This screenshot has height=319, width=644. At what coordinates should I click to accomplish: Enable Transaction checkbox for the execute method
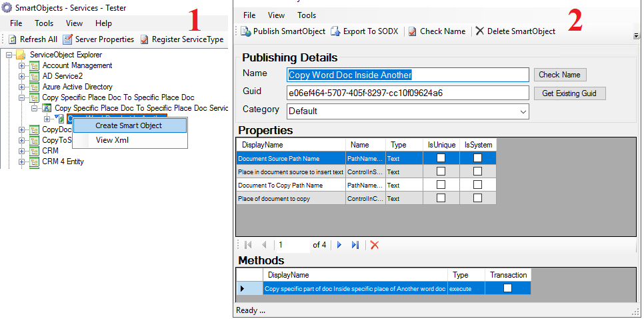(508, 288)
